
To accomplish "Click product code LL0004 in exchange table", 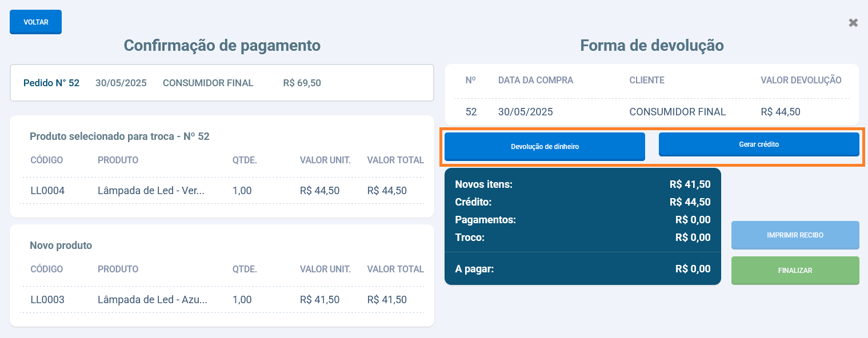I will (47, 191).
